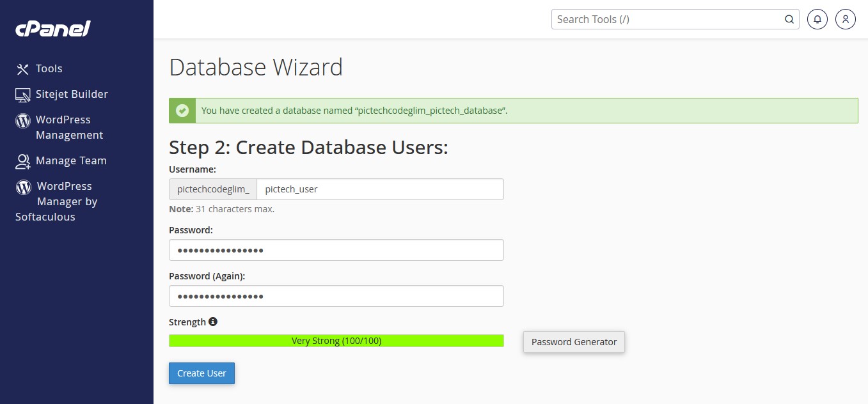Click the WordPress Manager by Softaculous icon
This screenshot has height=404, width=868.
click(24, 187)
